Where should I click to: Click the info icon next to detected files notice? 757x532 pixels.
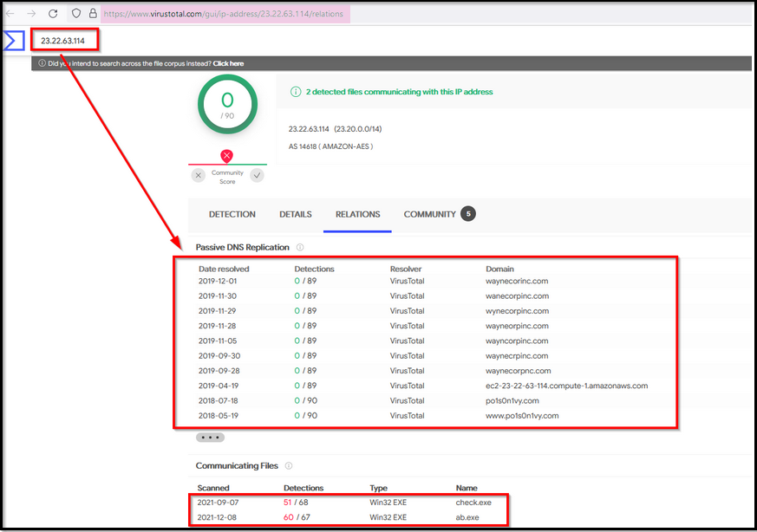296,92
